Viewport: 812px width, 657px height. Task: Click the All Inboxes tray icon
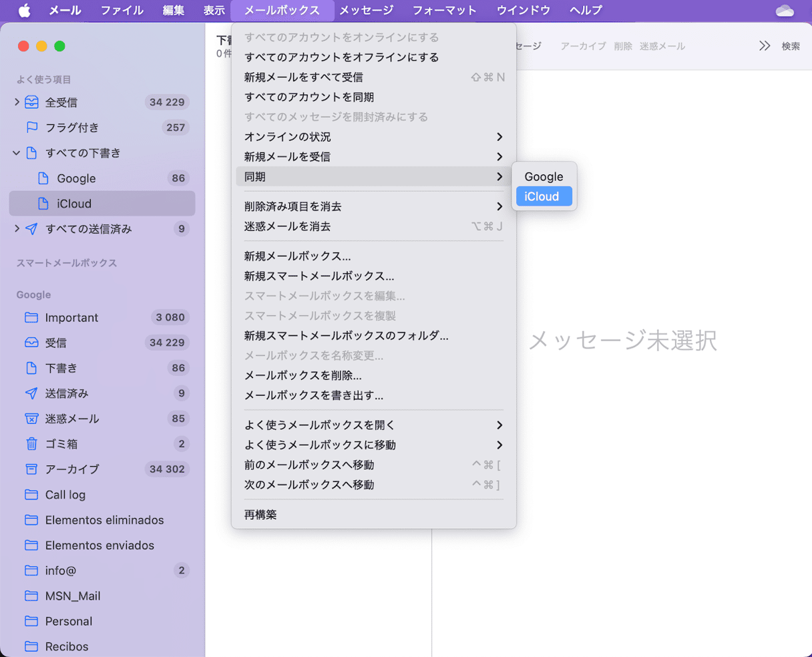pos(31,102)
